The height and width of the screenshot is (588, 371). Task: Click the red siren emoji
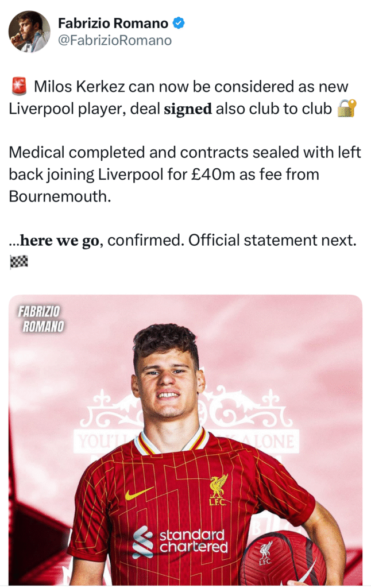point(19,86)
